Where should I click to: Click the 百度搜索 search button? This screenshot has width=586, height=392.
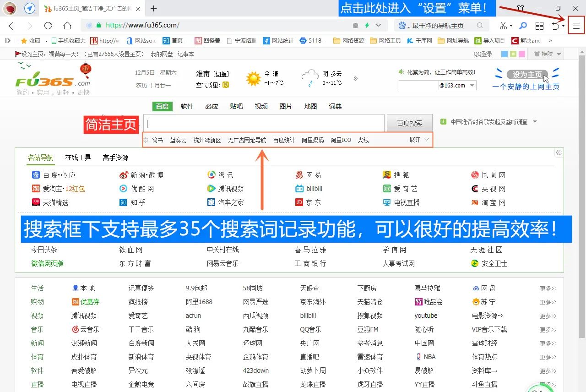click(x=409, y=123)
